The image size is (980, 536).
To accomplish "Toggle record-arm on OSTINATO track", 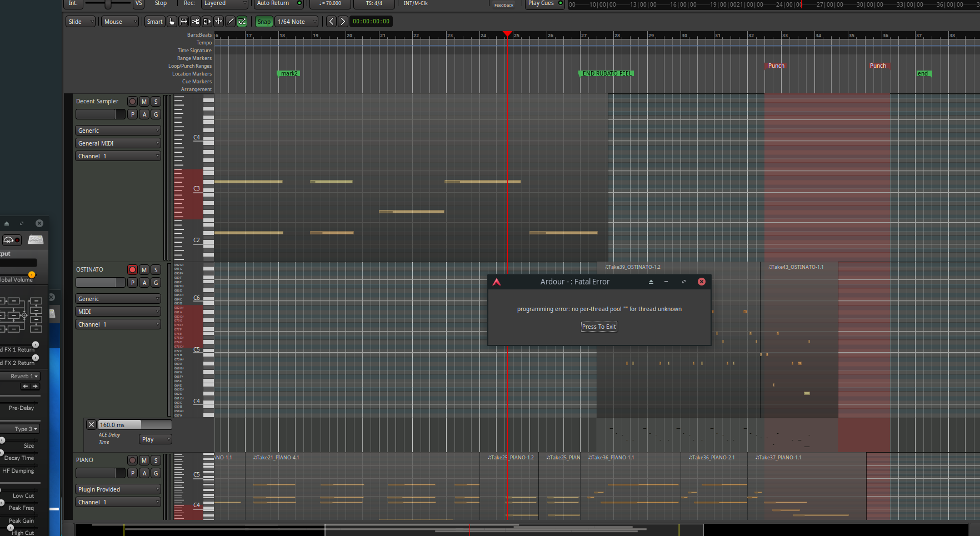I will pyautogui.click(x=132, y=269).
